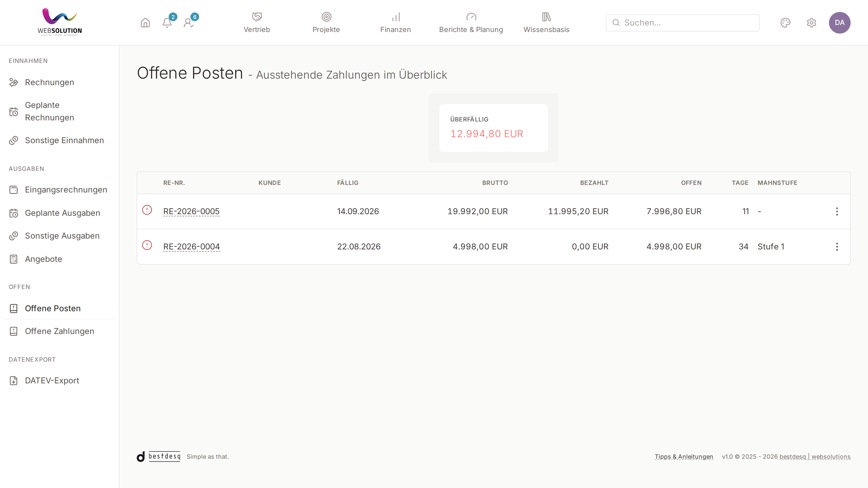868x488 pixels.
Task: Open Angebote sidebar item
Action: coord(59,259)
